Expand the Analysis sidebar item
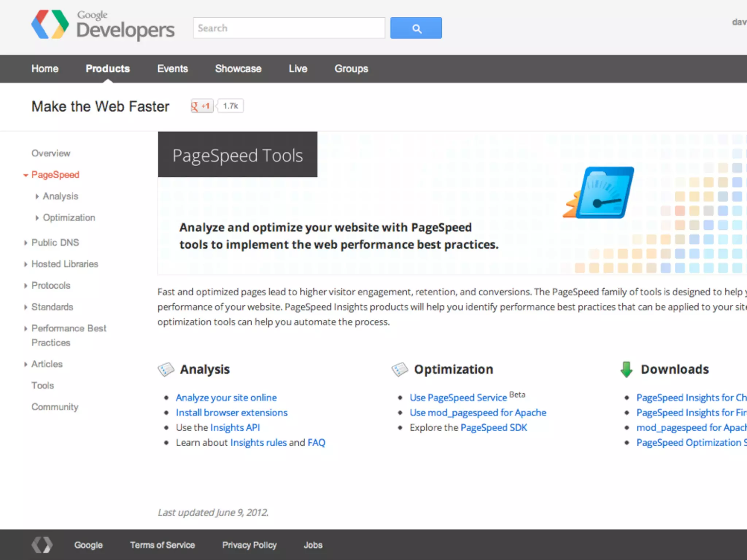The width and height of the screenshot is (747, 560). click(x=37, y=197)
